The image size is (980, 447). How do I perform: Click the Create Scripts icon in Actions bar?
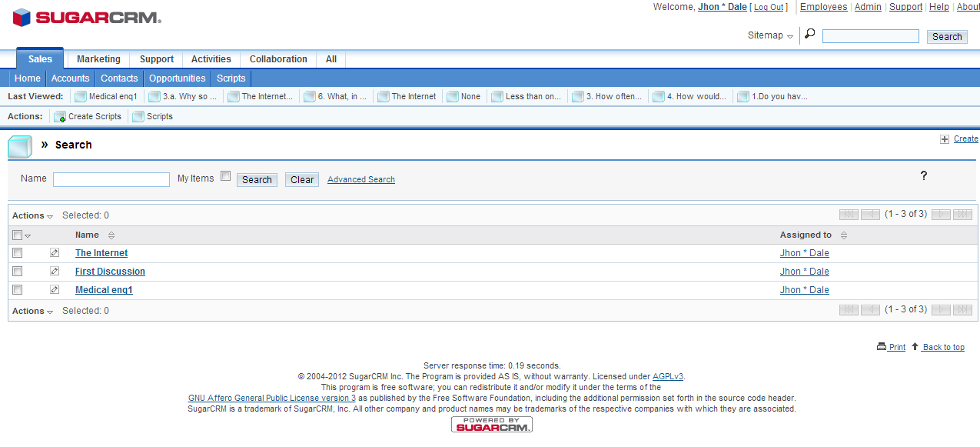[60, 117]
